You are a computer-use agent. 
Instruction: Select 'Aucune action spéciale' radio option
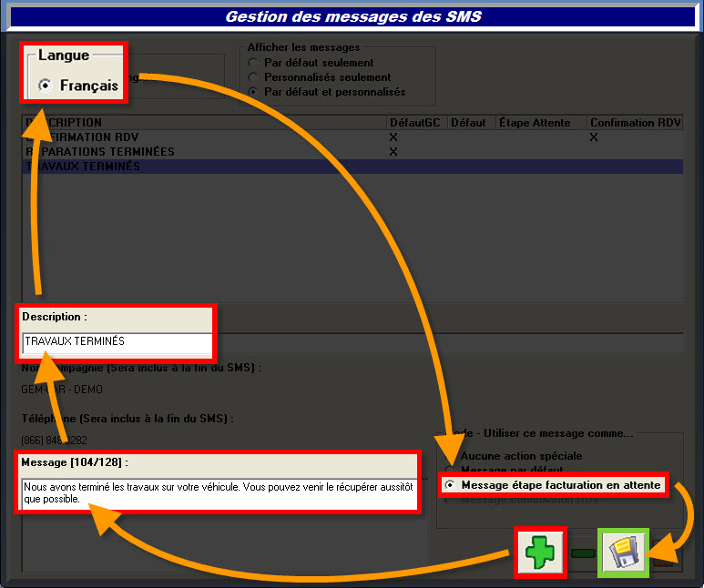click(x=449, y=456)
